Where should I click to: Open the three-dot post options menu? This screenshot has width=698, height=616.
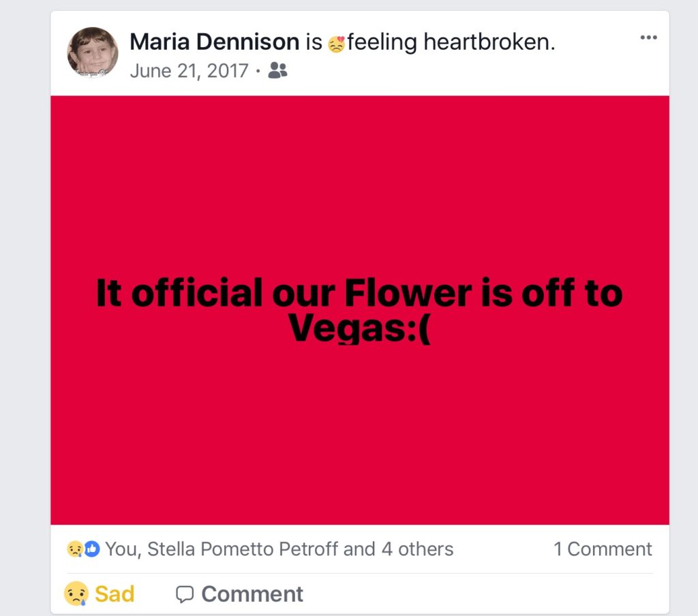[648, 37]
